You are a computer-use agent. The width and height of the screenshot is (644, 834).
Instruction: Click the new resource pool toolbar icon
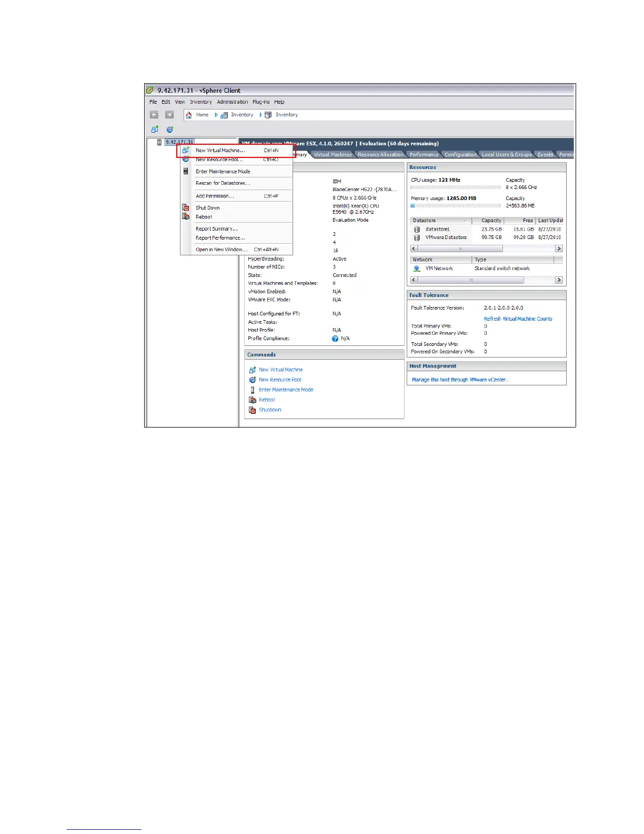pos(170,130)
